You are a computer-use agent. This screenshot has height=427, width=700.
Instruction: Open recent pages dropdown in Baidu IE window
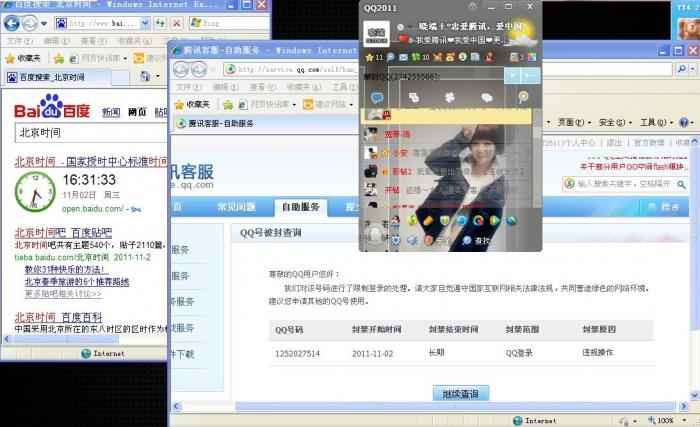(44, 23)
